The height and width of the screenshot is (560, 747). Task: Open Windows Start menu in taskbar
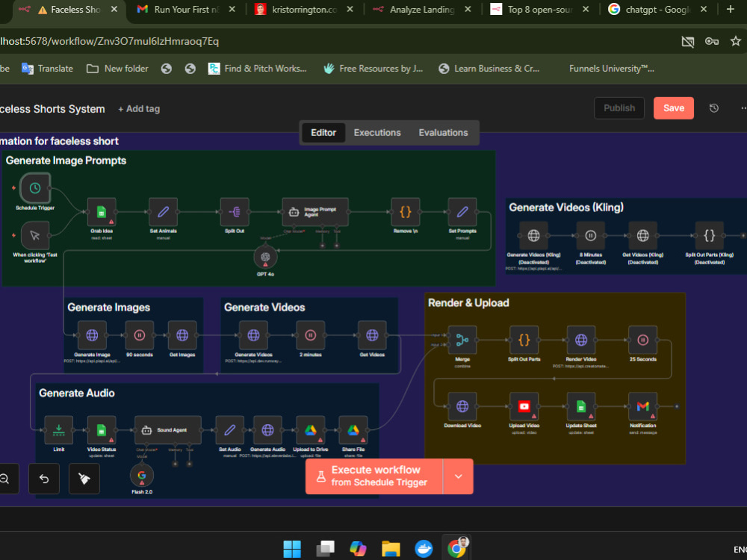[x=292, y=549]
